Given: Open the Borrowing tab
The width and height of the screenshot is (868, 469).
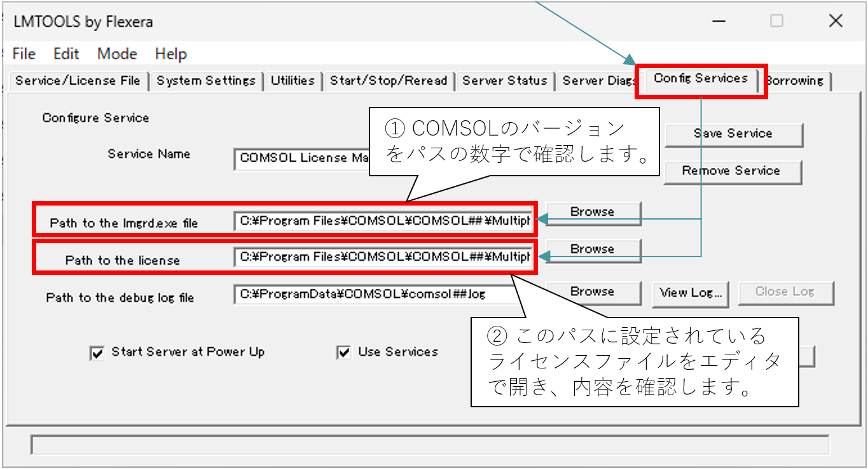Looking at the screenshot, I should tap(796, 81).
